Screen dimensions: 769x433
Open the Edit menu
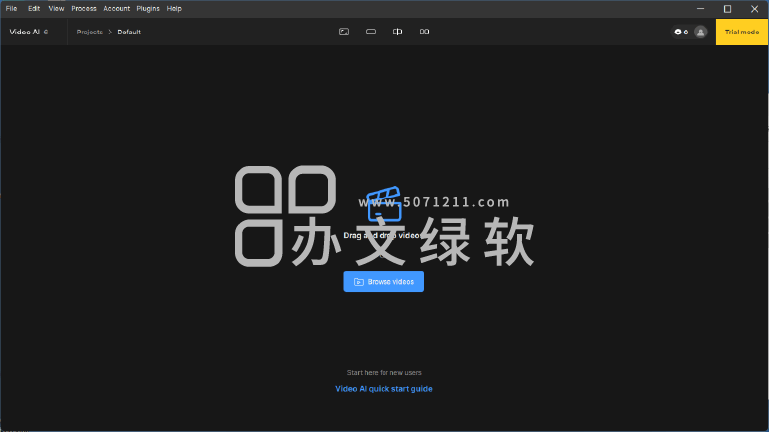pos(34,8)
